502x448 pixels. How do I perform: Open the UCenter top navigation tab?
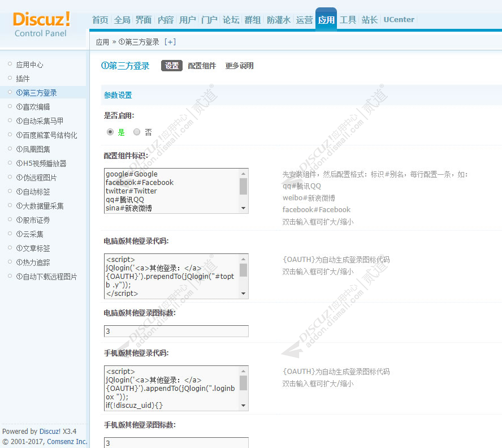399,20
